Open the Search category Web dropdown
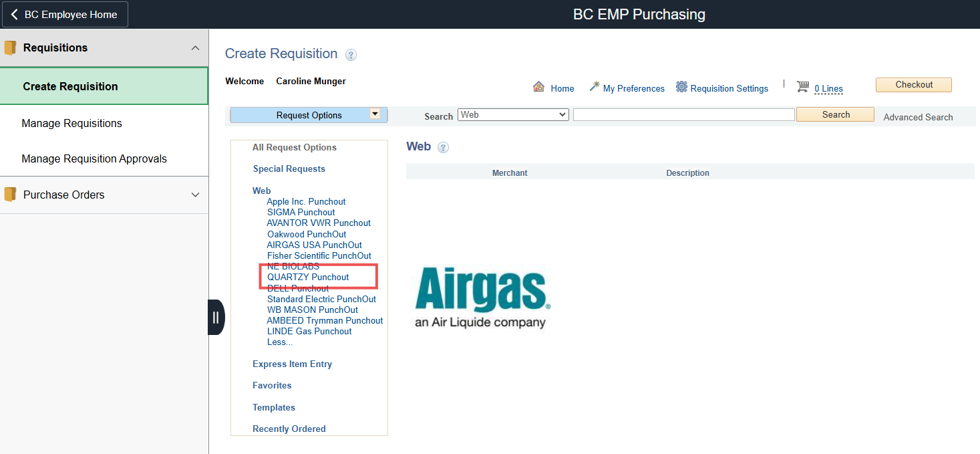The height and width of the screenshot is (454, 980). 513,115
